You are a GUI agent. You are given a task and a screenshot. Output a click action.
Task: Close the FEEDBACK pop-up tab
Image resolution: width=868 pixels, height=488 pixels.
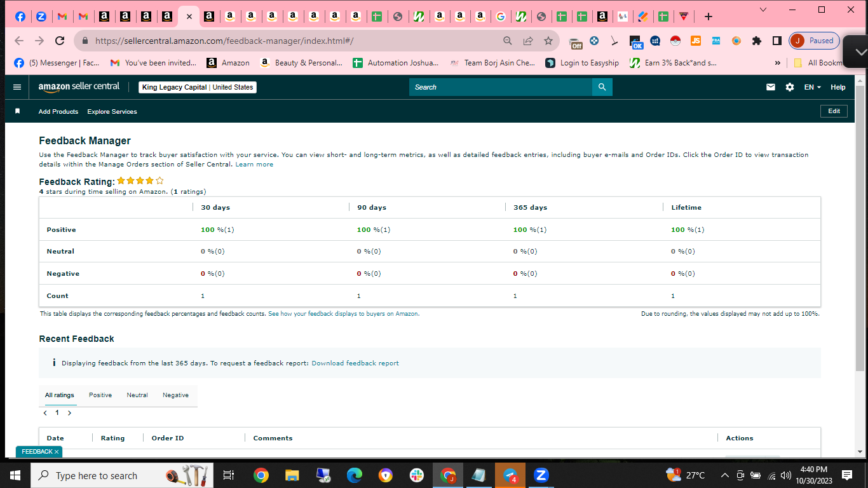(x=57, y=452)
